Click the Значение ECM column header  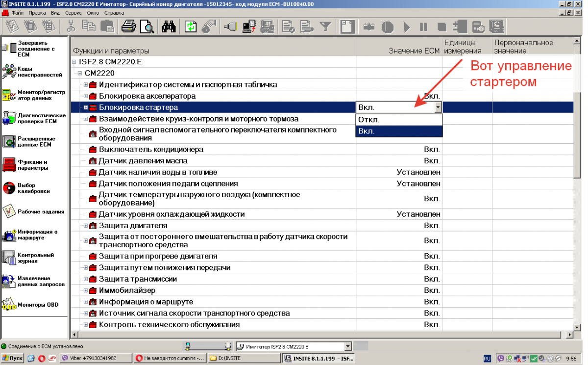(x=399, y=47)
